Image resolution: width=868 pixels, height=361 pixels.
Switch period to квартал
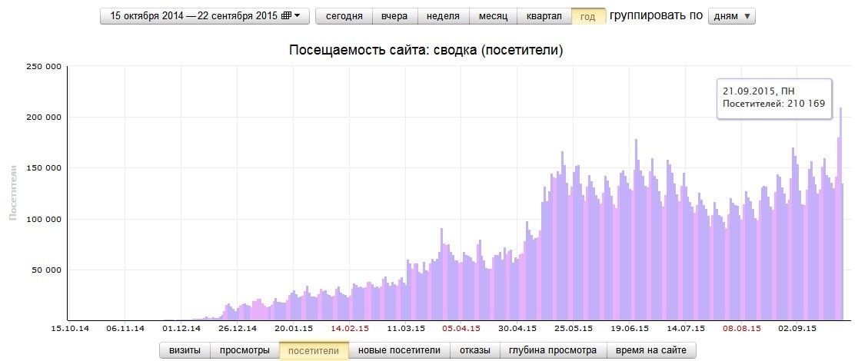(544, 16)
